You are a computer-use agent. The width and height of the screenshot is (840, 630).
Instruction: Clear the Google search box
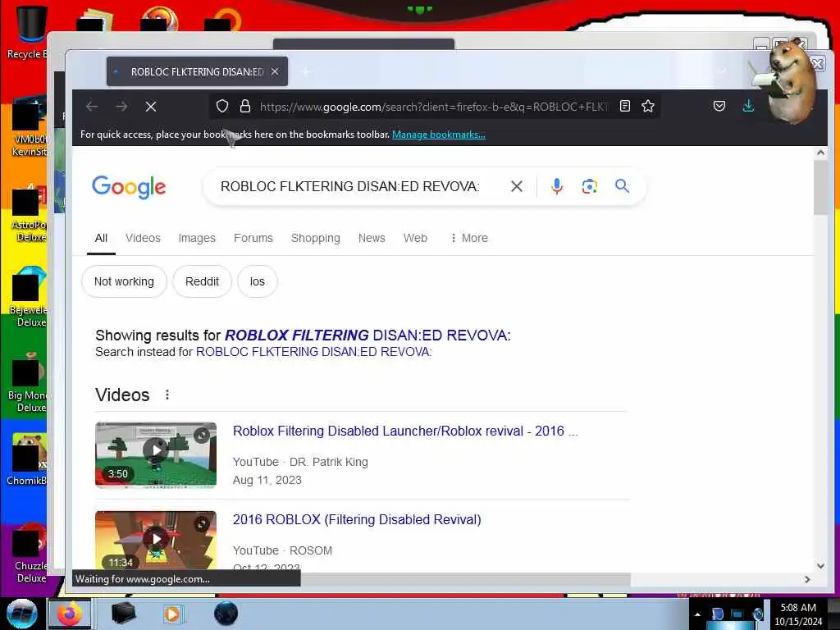(517, 186)
